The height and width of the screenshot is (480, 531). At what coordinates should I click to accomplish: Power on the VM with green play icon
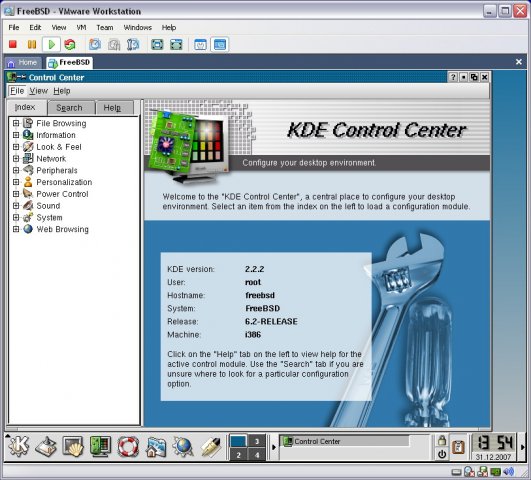(x=51, y=44)
